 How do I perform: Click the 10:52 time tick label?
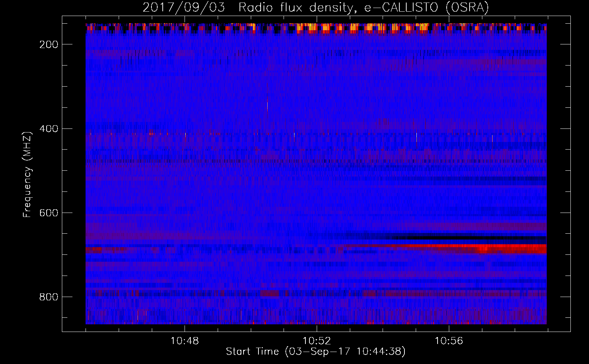pyautogui.click(x=317, y=341)
